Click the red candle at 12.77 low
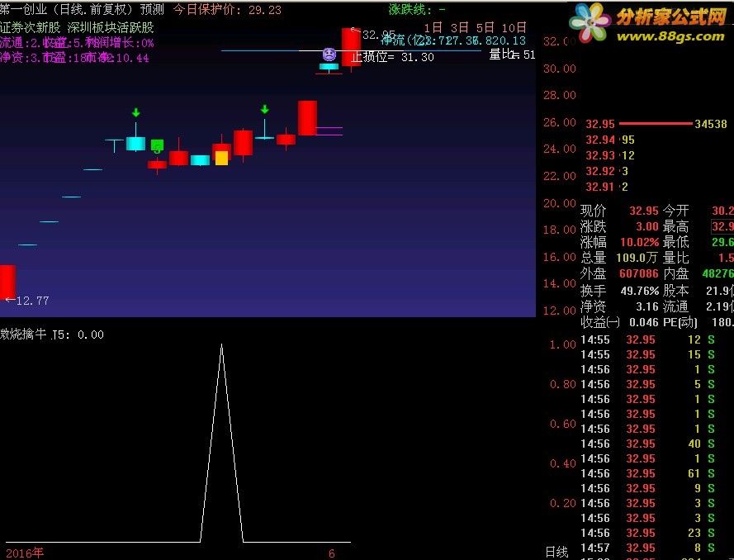Image resolution: width=734 pixels, height=560 pixels. tap(7, 282)
